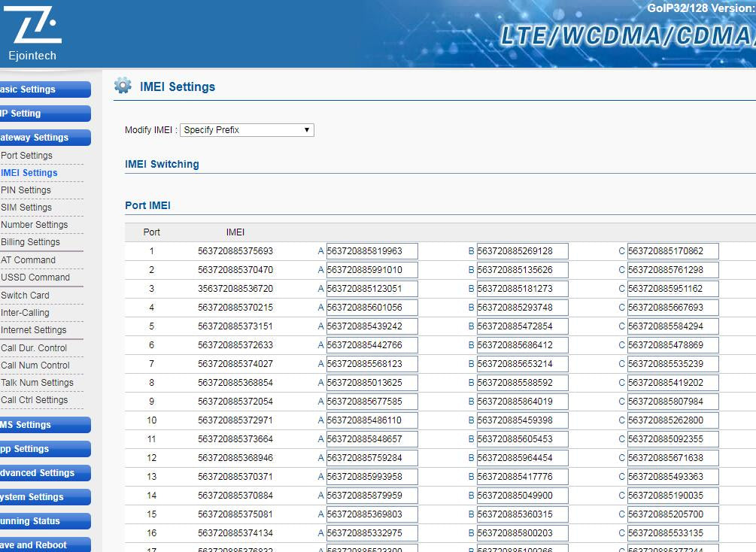Image resolution: width=756 pixels, height=552 pixels.
Task: Click the IMEI Settings gear icon
Action: click(123, 86)
